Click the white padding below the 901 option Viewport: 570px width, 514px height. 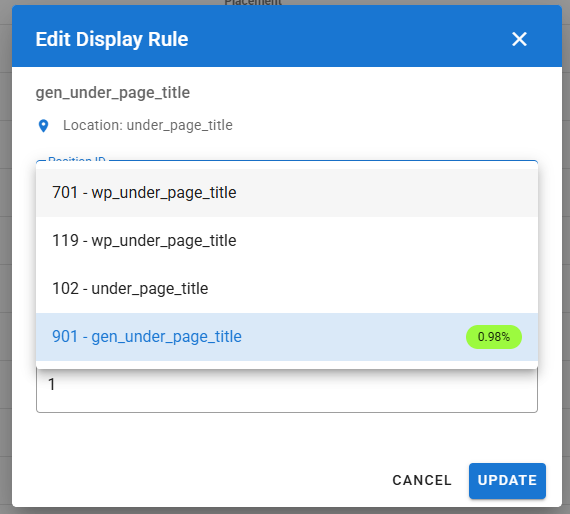pos(287,365)
